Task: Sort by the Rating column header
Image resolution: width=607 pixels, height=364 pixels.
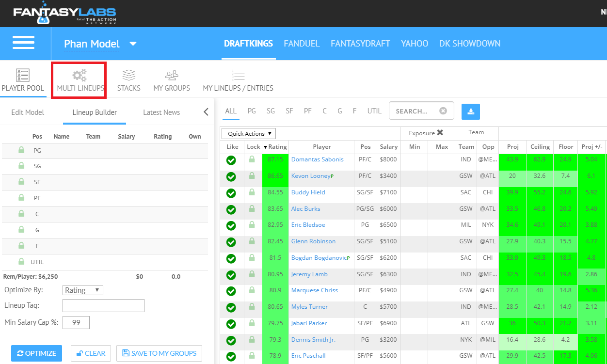Action: [275, 146]
